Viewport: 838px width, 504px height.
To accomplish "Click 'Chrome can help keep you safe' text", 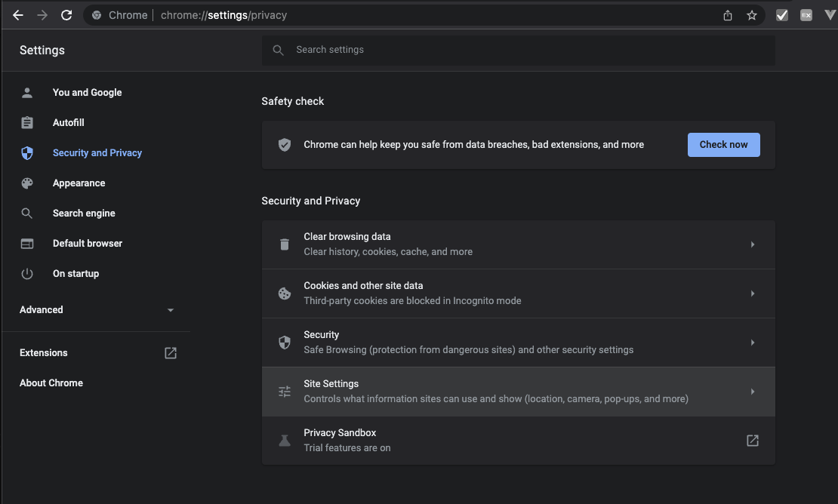I will click(473, 145).
